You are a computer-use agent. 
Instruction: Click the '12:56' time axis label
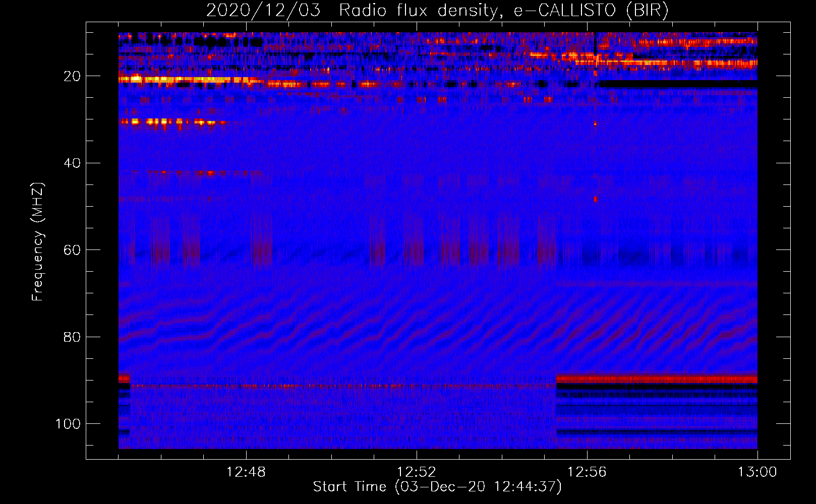[x=587, y=472]
